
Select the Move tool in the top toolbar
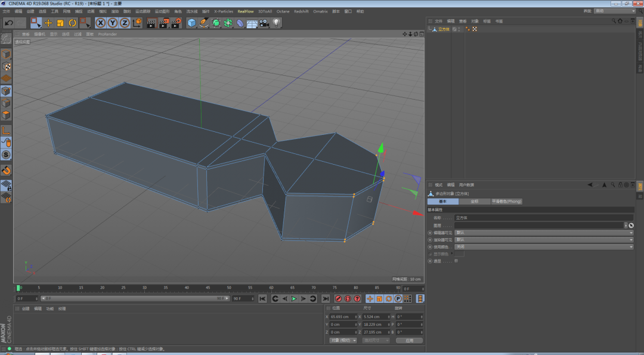tap(48, 23)
